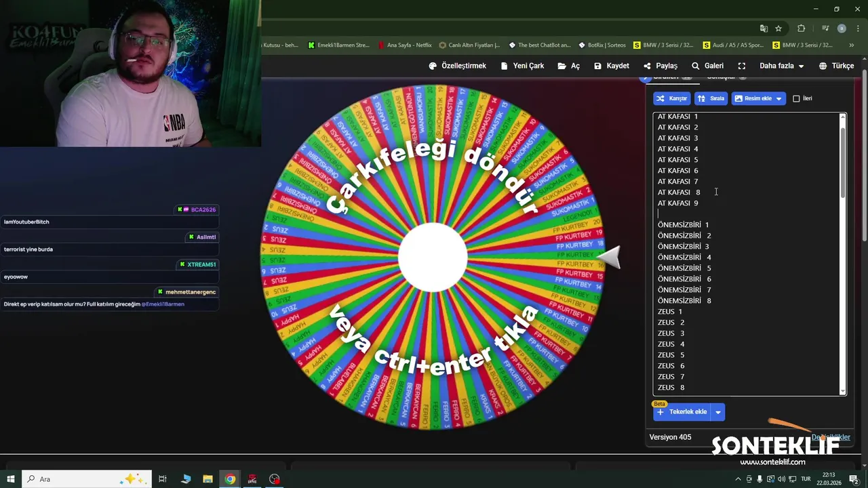This screenshot has width=868, height=488.
Task: Open the Emekli1Barmen Stre... bookmark
Action: (338, 45)
